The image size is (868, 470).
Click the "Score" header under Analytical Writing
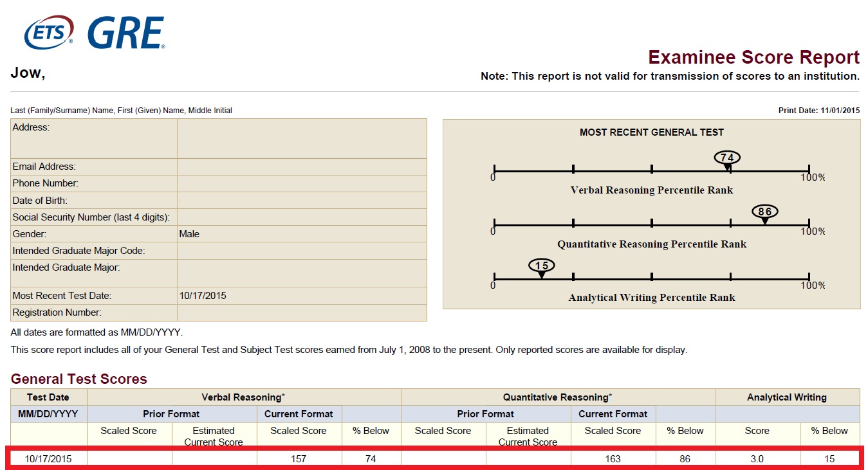point(757,431)
